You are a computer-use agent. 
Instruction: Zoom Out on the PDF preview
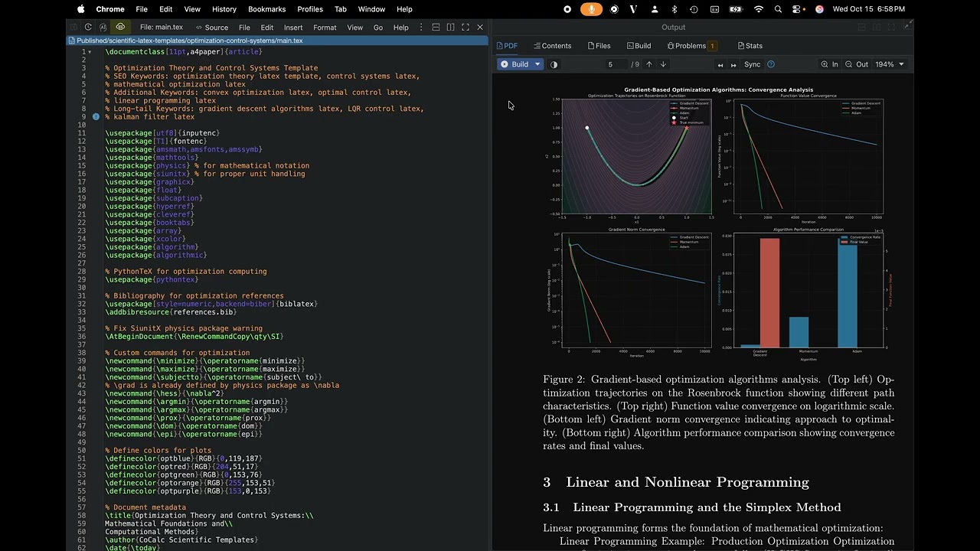(x=857, y=64)
